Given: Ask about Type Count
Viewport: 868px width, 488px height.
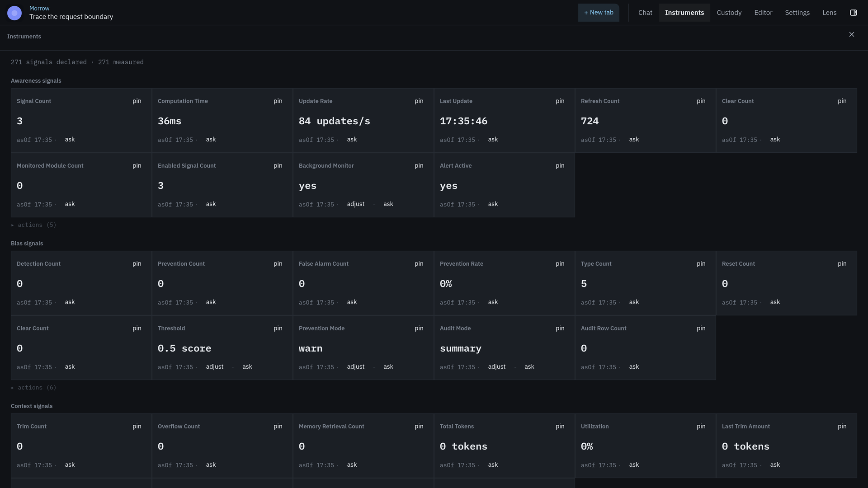Looking at the screenshot, I should pyautogui.click(x=634, y=302).
